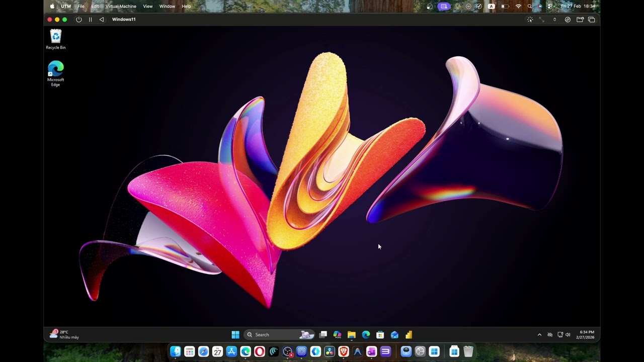This screenshot has width=644, height=362.
Task: Open OneNote from the Dock
Action: click(372, 351)
